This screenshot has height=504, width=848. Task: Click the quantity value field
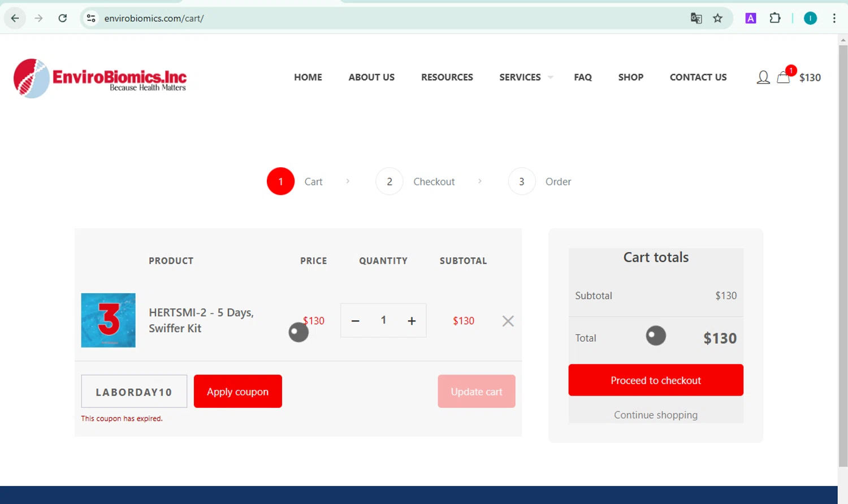(383, 320)
